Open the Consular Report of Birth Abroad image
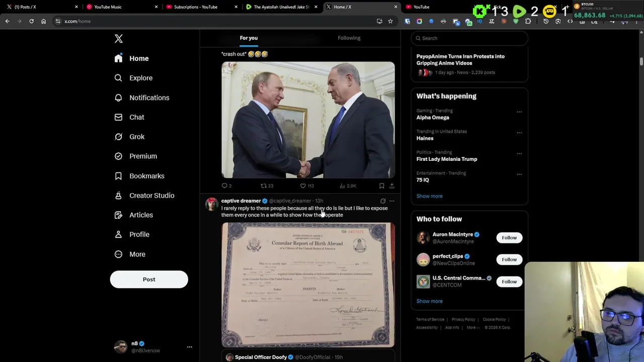Viewport: 644px width, 362px height. (308, 285)
